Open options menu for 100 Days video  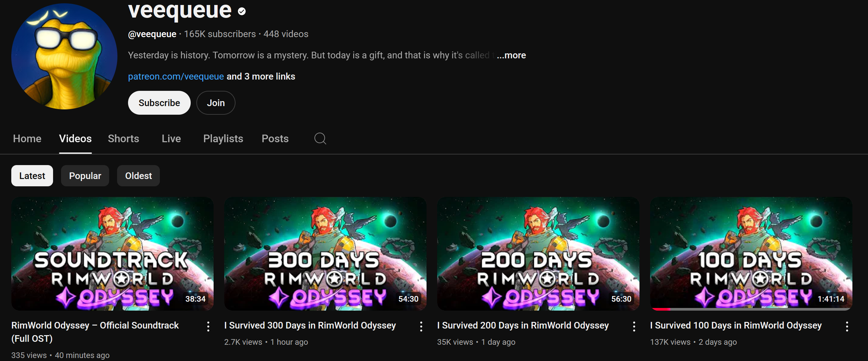click(x=847, y=326)
